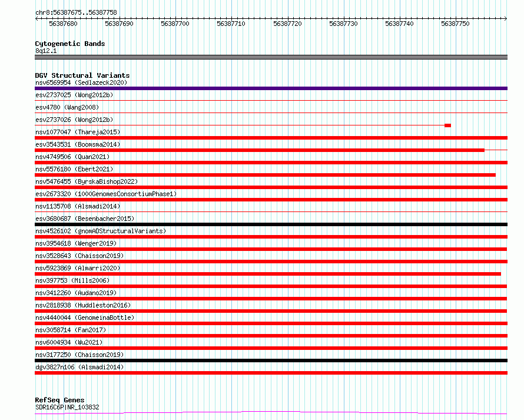Click ruler tick labeled 56387680
This screenshot has width=524, height=420.
click(63, 24)
